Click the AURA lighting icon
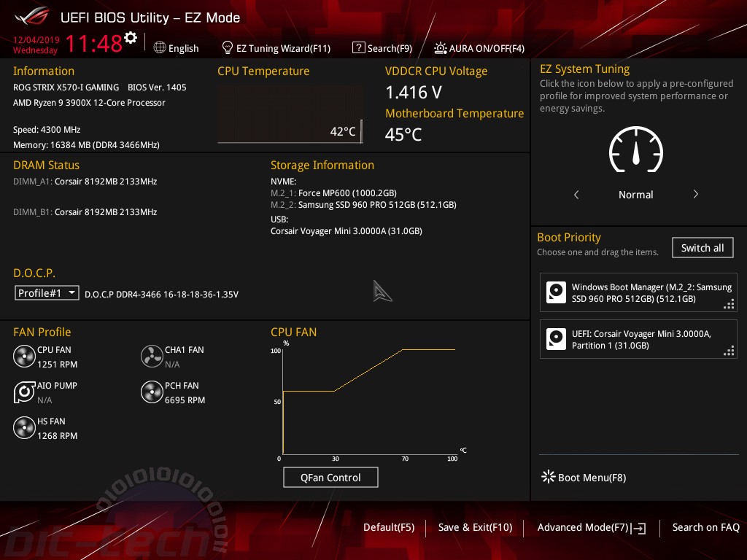The image size is (747, 560). (440, 47)
